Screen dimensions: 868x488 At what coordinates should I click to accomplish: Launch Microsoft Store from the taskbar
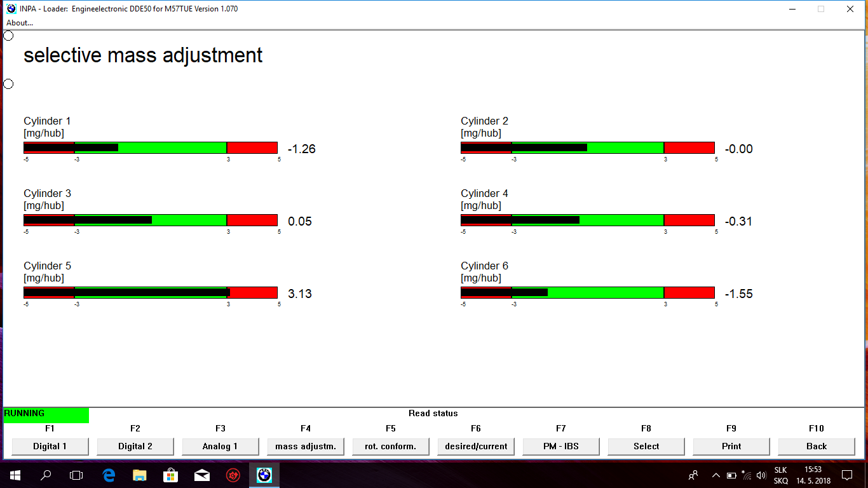coord(171,475)
